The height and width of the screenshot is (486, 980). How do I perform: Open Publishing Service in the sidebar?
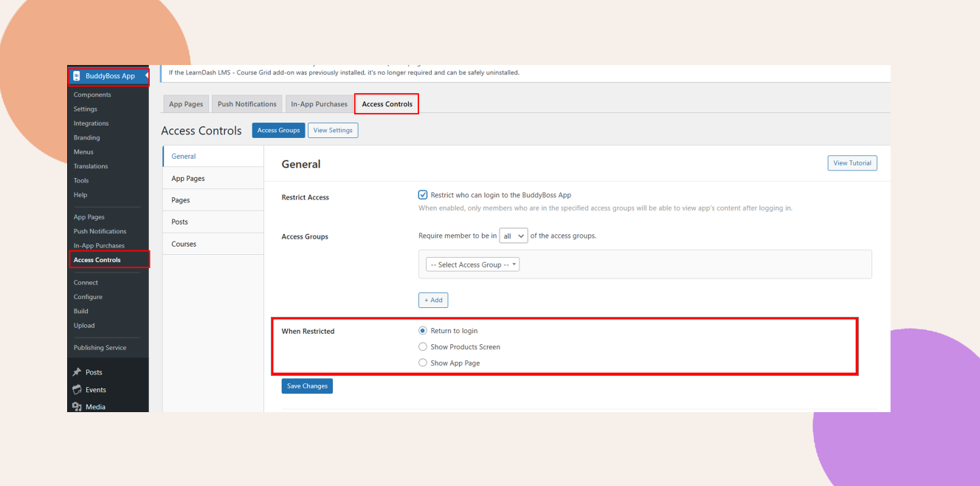coord(100,348)
